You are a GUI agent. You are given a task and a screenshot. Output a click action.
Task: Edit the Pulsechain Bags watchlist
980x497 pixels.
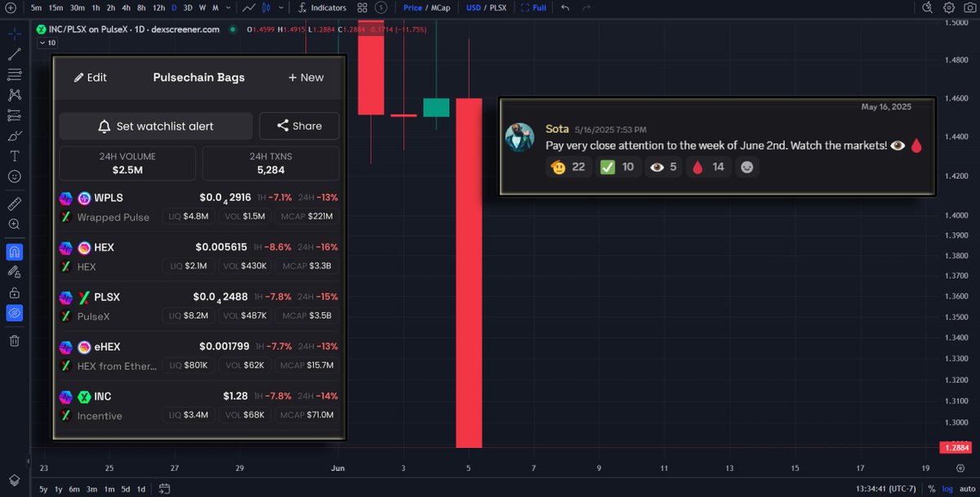90,78
